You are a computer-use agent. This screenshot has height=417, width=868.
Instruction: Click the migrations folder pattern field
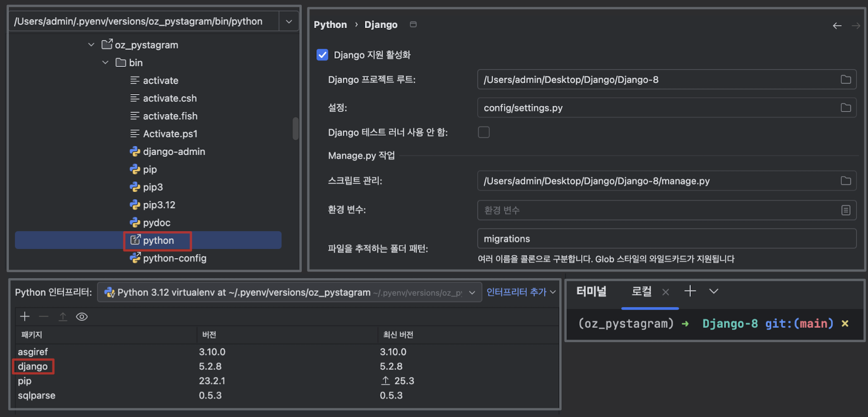pos(666,238)
